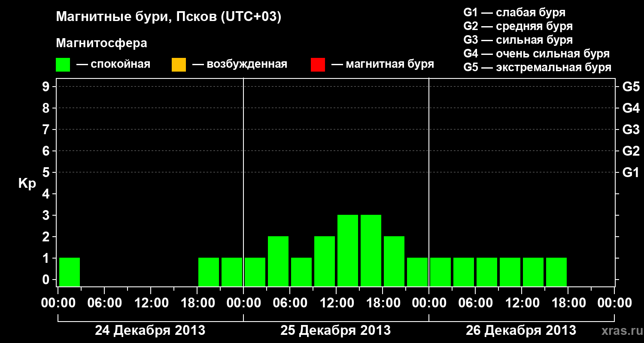Click the Dec 25 09:00–12:00 Kp 2 bar

[x=325, y=261]
